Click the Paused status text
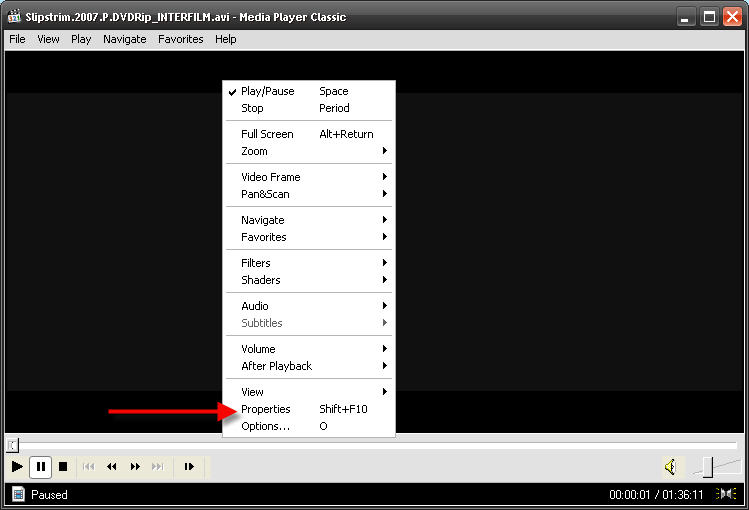Viewport: 749px width, 510px height. point(49,495)
